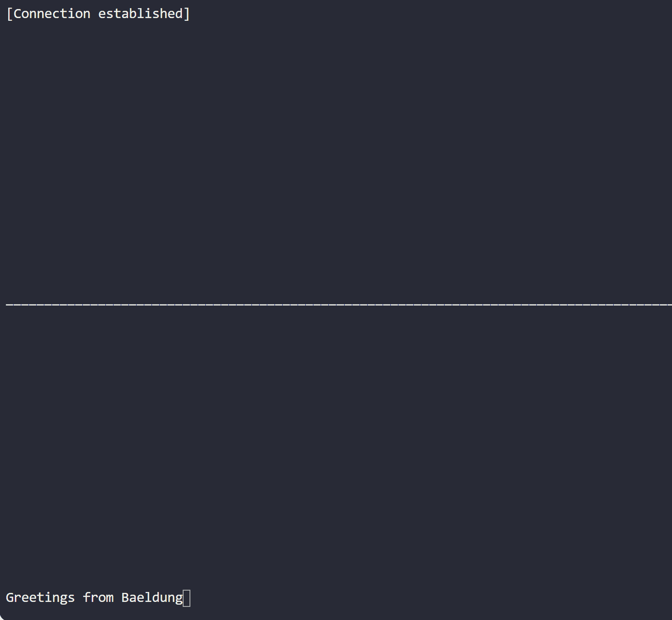672x620 pixels.
Task: Click the word "from" in the typed message
Action: coord(98,597)
